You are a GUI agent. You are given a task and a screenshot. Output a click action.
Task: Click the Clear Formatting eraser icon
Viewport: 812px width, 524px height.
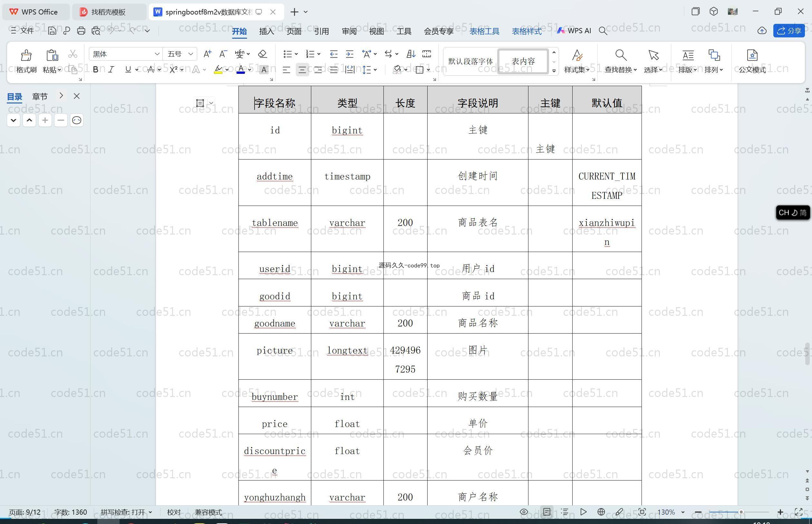tap(262, 54)
